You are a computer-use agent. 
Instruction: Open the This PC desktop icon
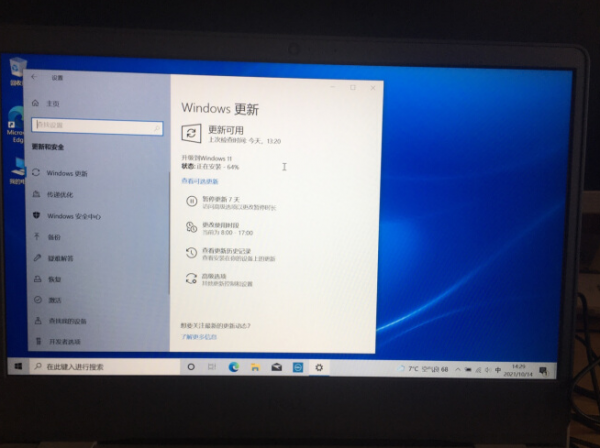pos(17,171)
